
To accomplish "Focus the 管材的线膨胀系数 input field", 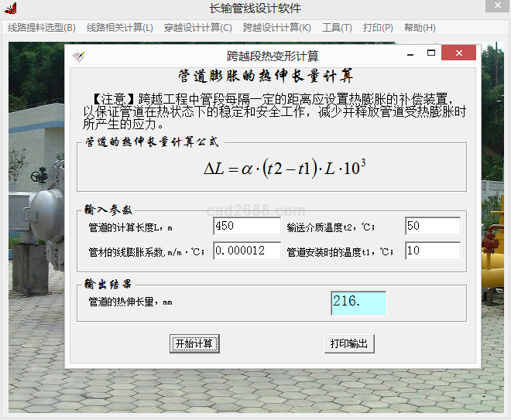I will [246, 251].
